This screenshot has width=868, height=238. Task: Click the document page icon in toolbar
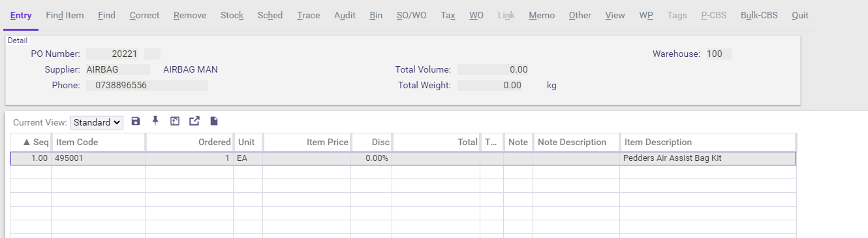click(214, 121)
